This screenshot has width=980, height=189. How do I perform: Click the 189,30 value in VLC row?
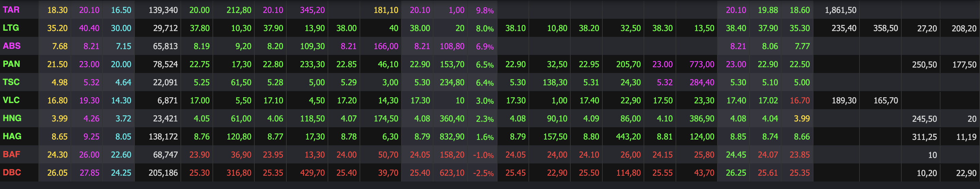pos(844,101)
